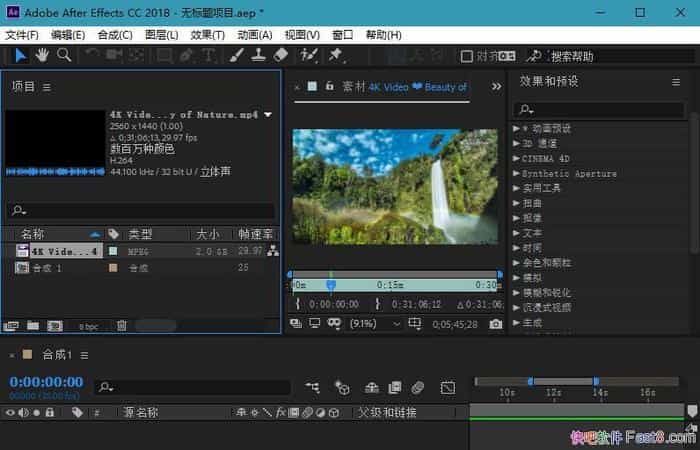Select the arrow Selection tool
The image size is (700, 450).
tap(20, 56)
